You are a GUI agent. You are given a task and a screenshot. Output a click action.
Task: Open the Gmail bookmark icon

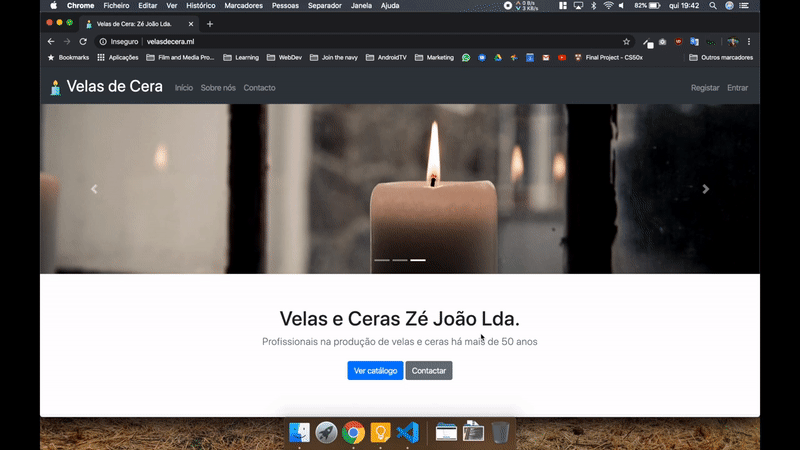[x=546, y=58]
